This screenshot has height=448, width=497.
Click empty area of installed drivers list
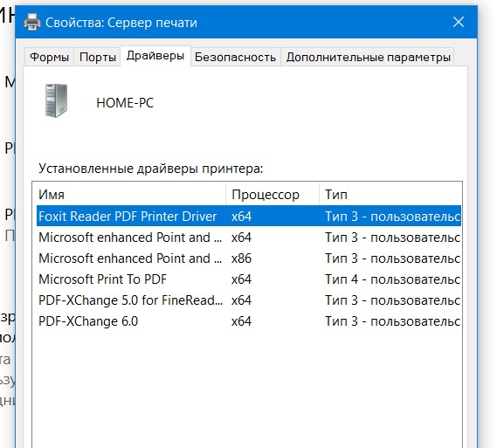pyautogui.click(x=247, y=389)
